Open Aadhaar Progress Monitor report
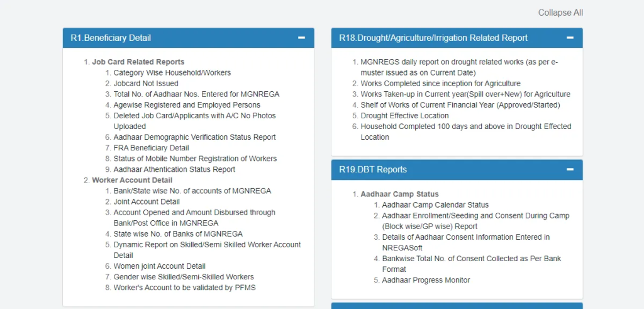 pos(426,280)
